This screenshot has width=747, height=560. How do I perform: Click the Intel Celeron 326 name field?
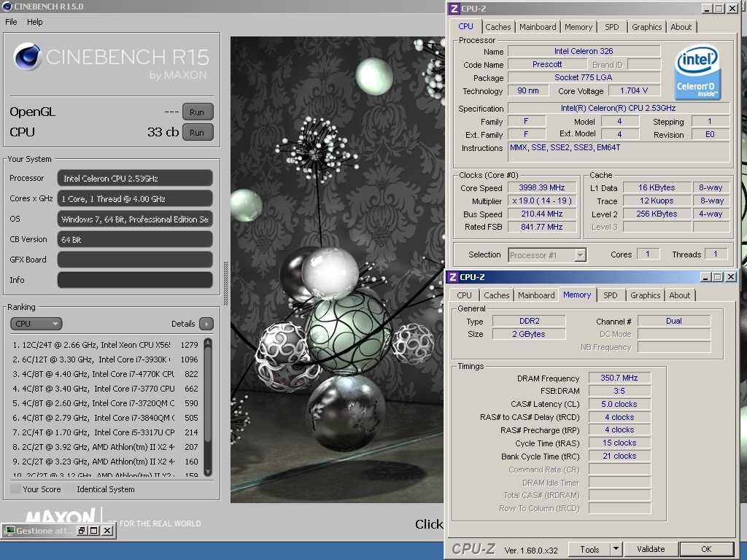pyautogui.click(x=584, y=51)
